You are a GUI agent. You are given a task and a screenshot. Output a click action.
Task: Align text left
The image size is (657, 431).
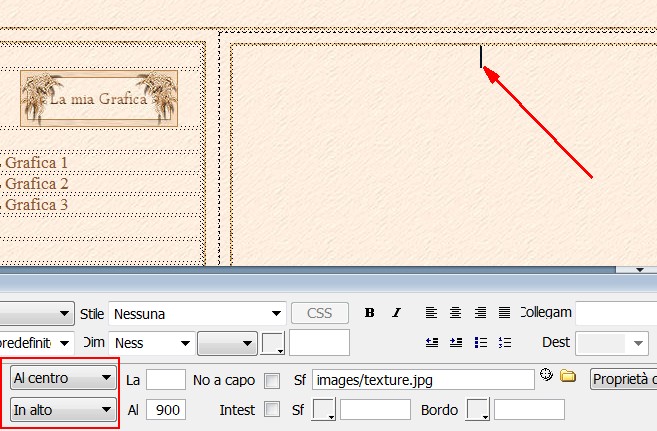click(x=431, y=313)
